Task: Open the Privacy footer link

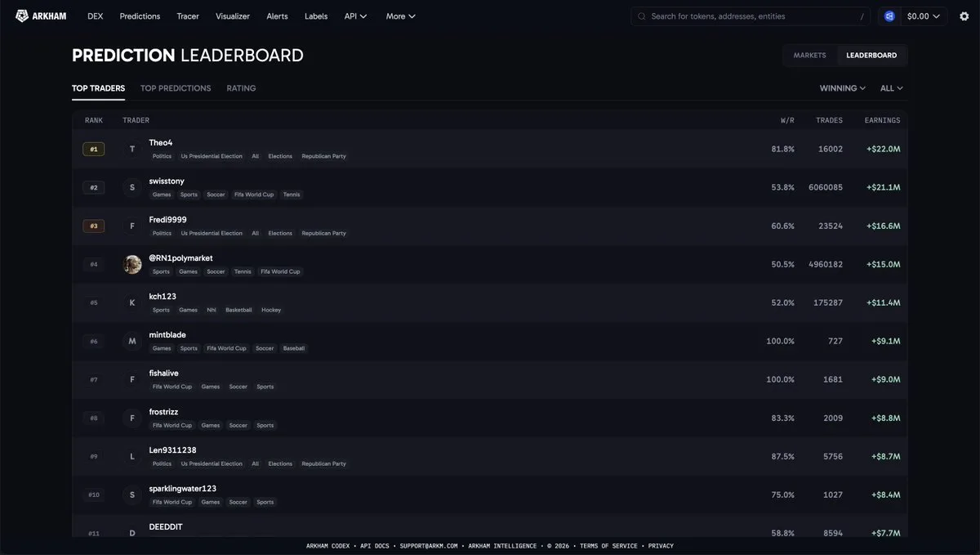Action: pos(661,546)
